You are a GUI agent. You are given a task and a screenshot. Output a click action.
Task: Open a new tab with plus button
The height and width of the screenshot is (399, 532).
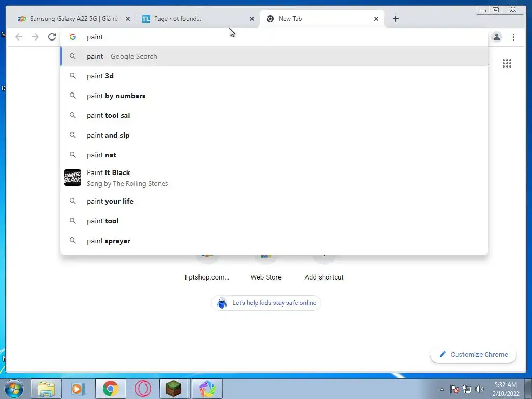click(x=395, y=19)
